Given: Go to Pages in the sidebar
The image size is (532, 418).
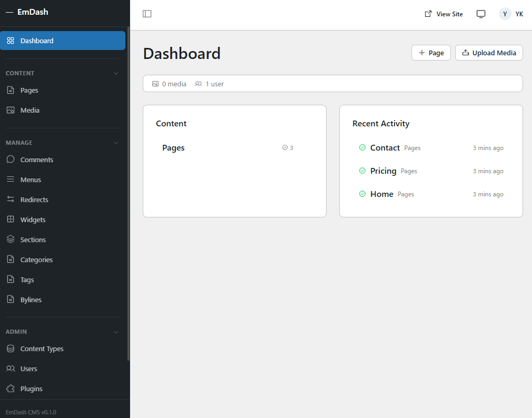Looking at the screenshot, I should point(29,90).
